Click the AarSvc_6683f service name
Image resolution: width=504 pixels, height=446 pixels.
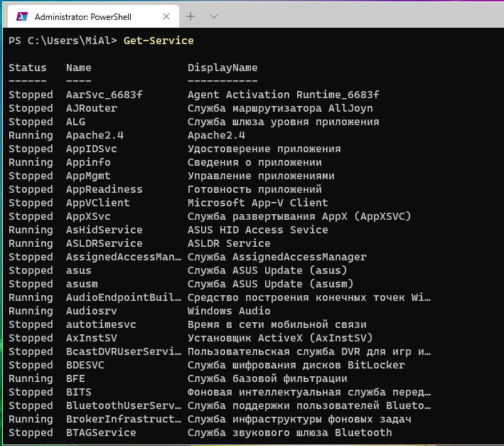tap(104, 95)
